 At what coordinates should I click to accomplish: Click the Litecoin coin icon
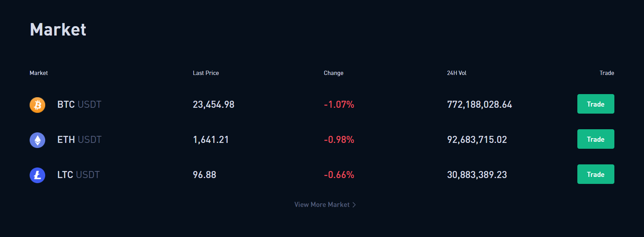click(x=37, y=175)
